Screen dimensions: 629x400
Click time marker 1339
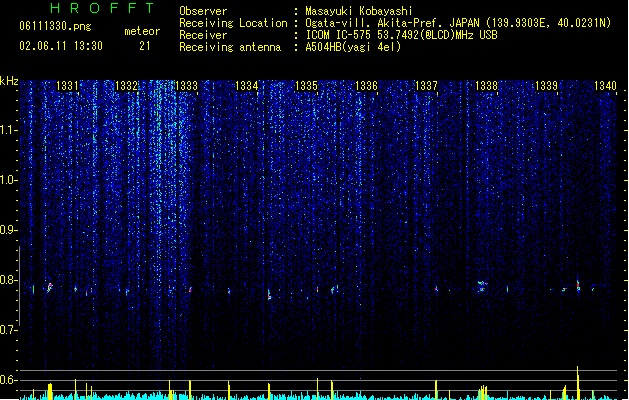point(546,86)
